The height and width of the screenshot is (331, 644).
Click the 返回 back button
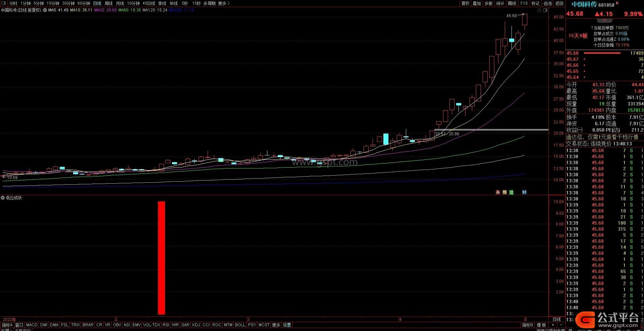click(x=559, y=3)
